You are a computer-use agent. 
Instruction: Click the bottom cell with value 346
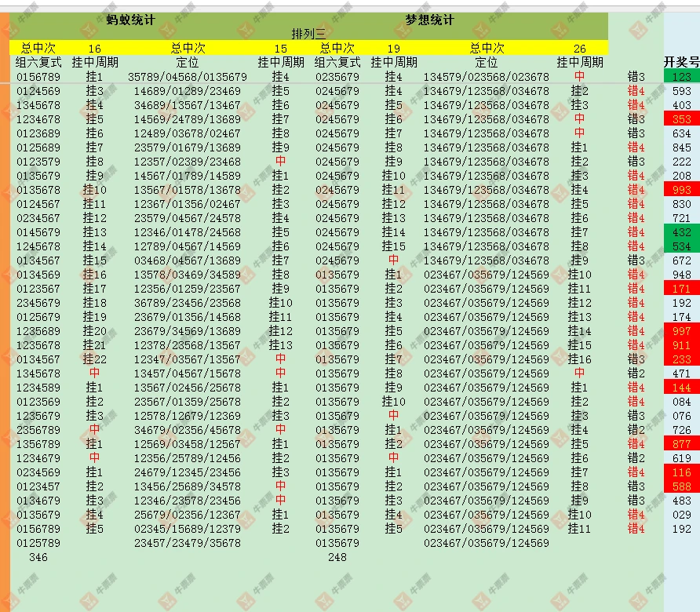[38, 557]
